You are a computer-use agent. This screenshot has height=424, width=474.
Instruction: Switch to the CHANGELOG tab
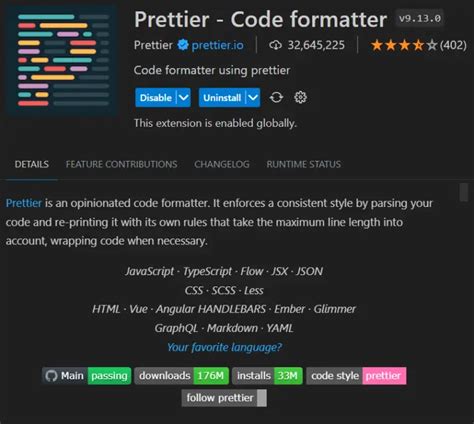pyautogui.click(x=222, y=164)
